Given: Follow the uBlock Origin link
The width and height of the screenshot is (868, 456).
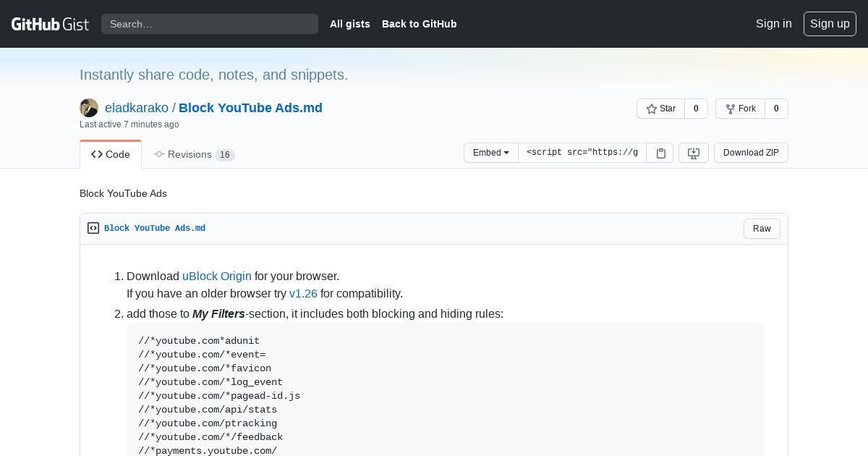Looking at the screenshot, I should point(217,276).
